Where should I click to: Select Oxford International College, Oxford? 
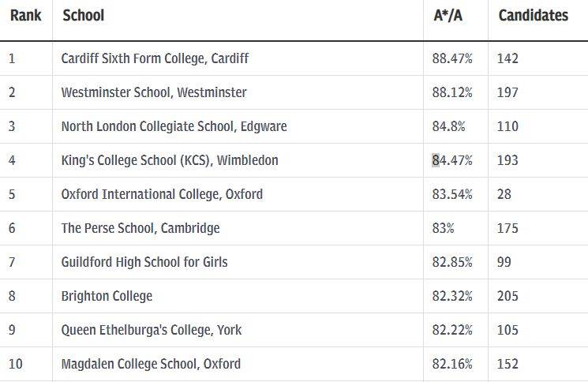[162, 194]
